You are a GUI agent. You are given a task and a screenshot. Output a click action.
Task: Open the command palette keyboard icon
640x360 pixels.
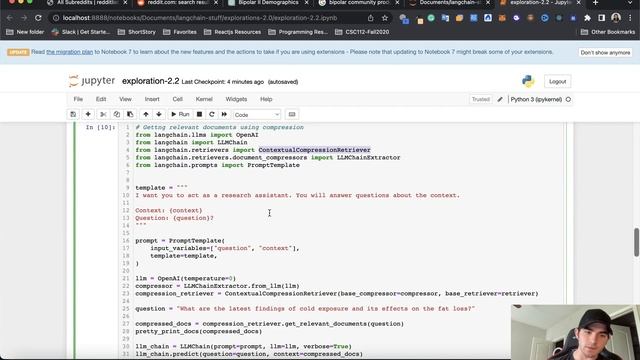[292, 115]
